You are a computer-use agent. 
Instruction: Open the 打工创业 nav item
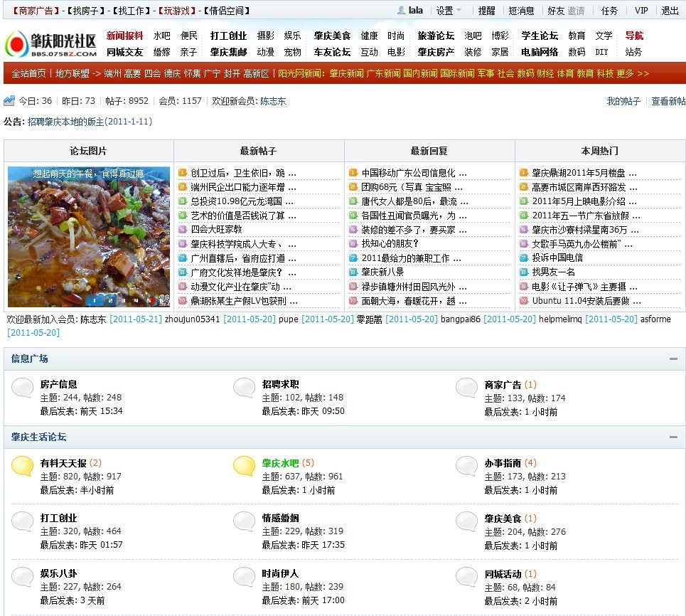228,36
